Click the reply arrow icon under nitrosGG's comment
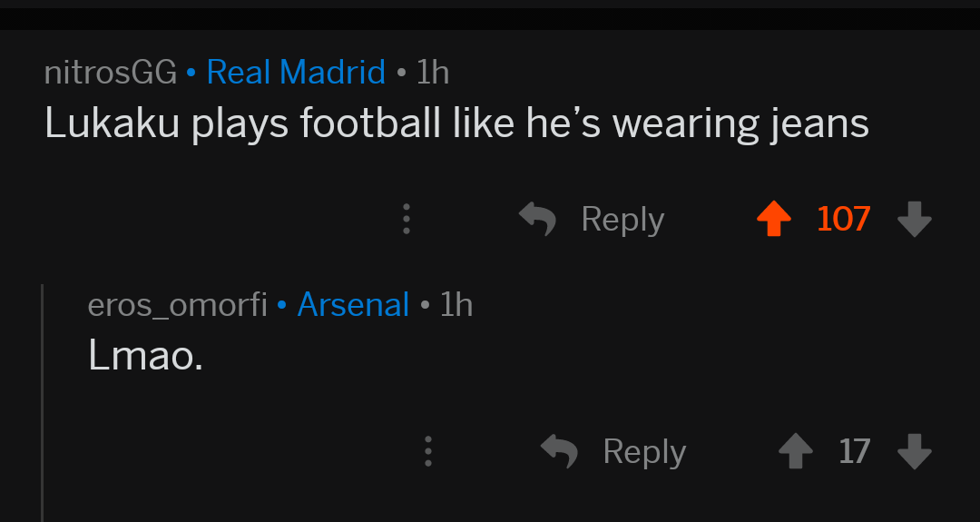This screenshot has height=522, width=980. (537, 219)
